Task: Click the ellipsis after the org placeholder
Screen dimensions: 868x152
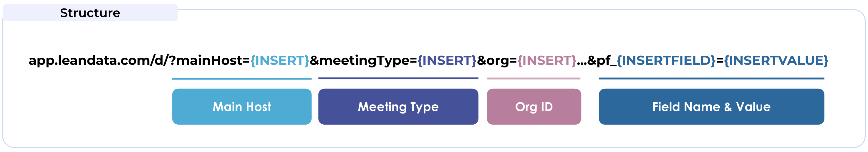Action: coord(581,63)
